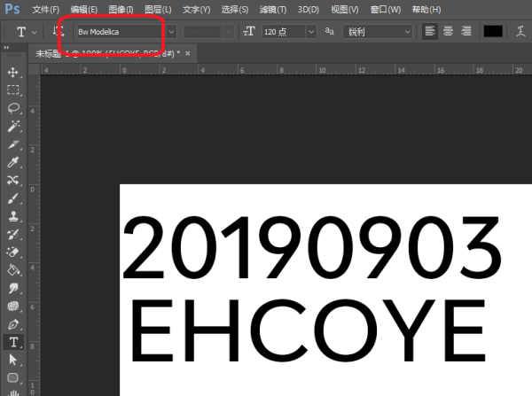
Task: Expand the toolbox double-arrow toggle
Action: [x=6, y=48]
